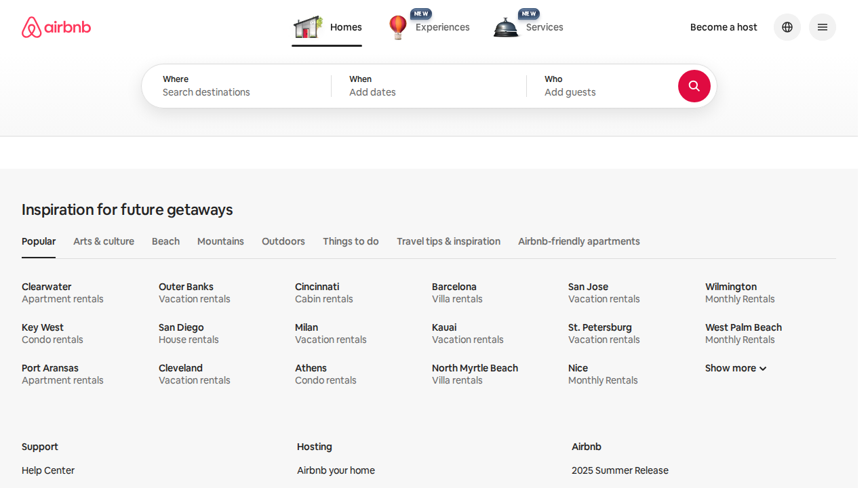Open the When date picker
Screen dimensions: 868x488
pyautogui.click(x=427, y=86)
